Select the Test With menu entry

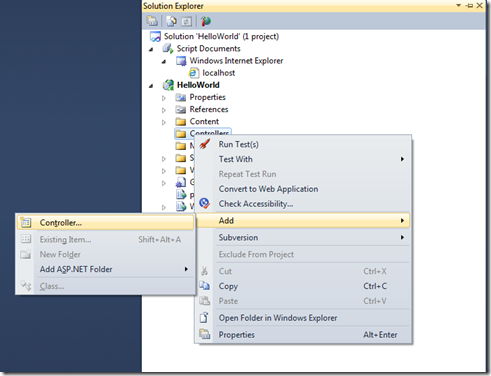tap(303, 159)
